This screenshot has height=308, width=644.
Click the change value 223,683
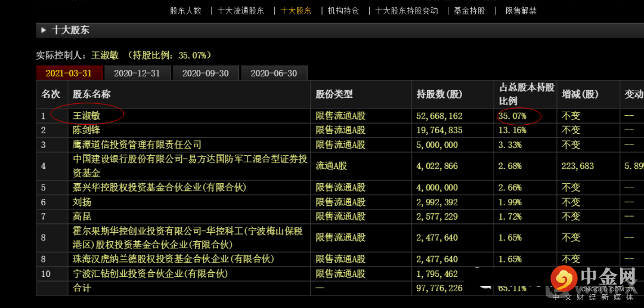577,166
